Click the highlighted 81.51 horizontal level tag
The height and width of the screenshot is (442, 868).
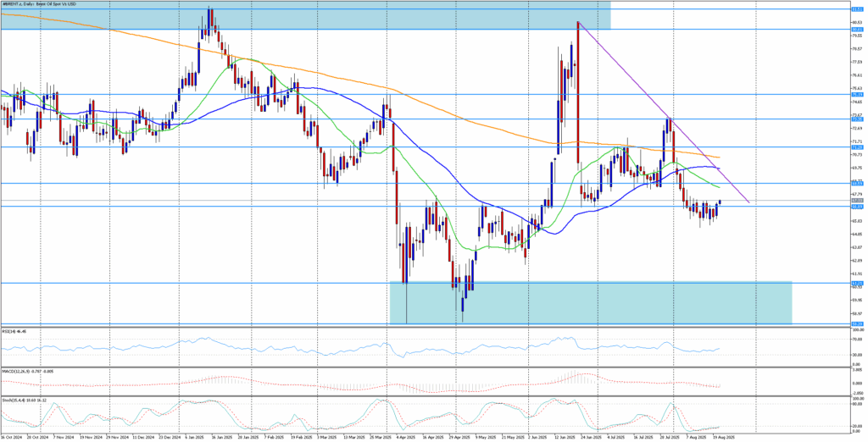pyautogui.click(x=857, y=8)
